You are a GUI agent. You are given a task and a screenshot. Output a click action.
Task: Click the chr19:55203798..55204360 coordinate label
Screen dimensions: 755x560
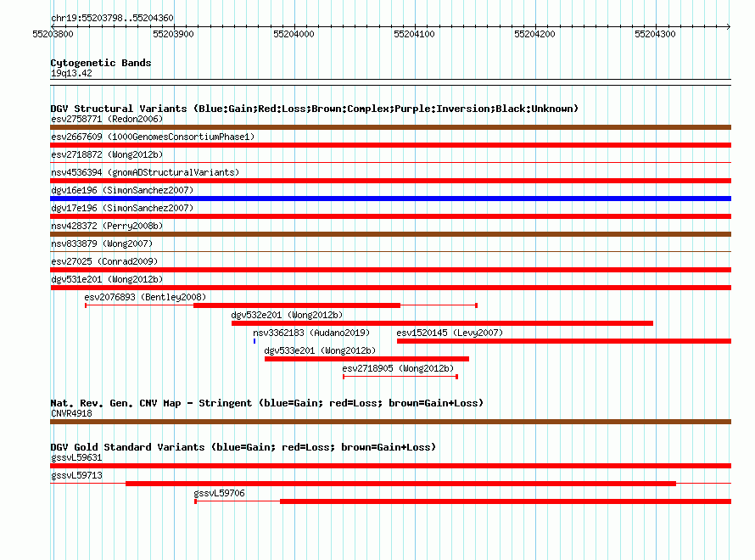click(112, 19)
